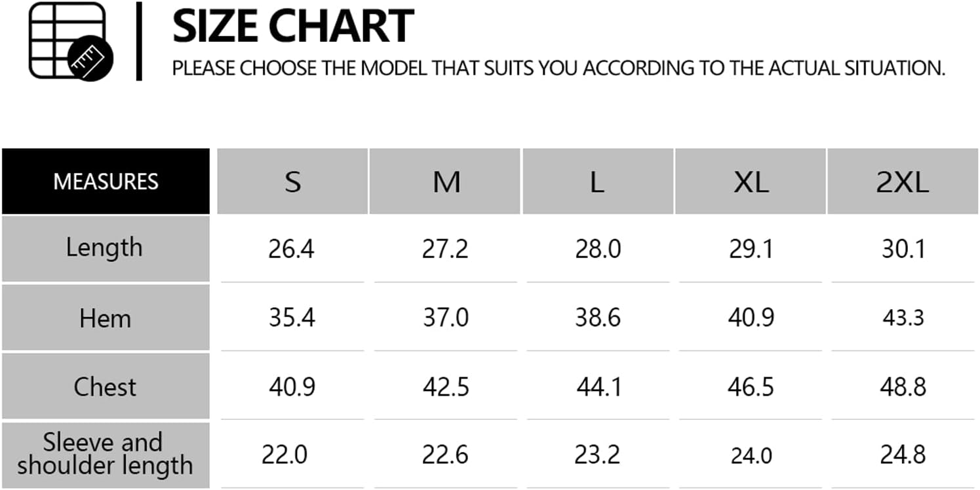Click the 30.1 length value for 2XL
This screenshot has height=490, width=980.
point(903,250)
